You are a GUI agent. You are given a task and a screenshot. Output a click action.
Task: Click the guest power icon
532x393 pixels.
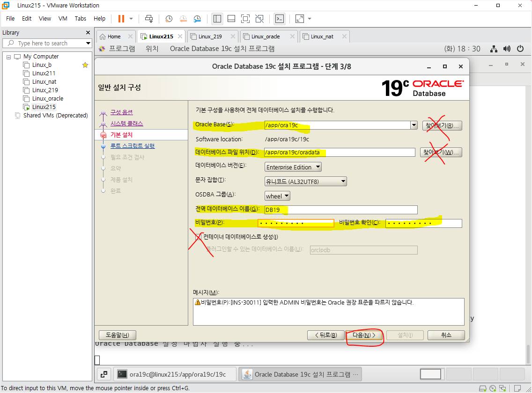[520, 49]
